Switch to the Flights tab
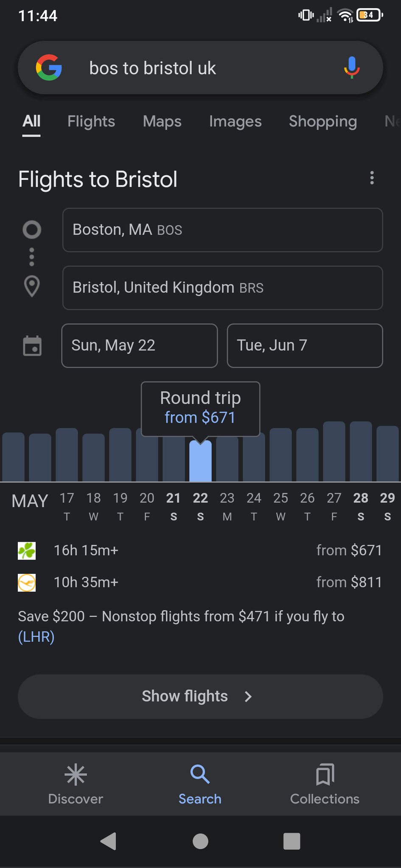The image size is (401, 868). pos(91,122)
